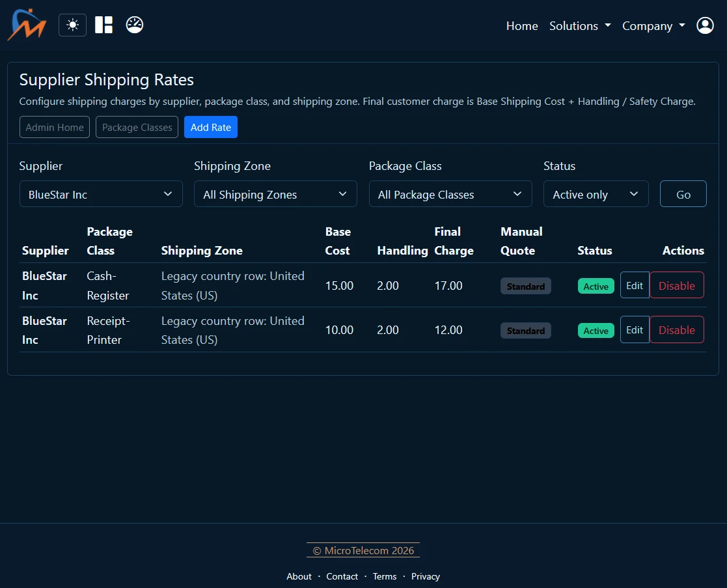
Task: Open the About footer link
Action: coord(299,576)
